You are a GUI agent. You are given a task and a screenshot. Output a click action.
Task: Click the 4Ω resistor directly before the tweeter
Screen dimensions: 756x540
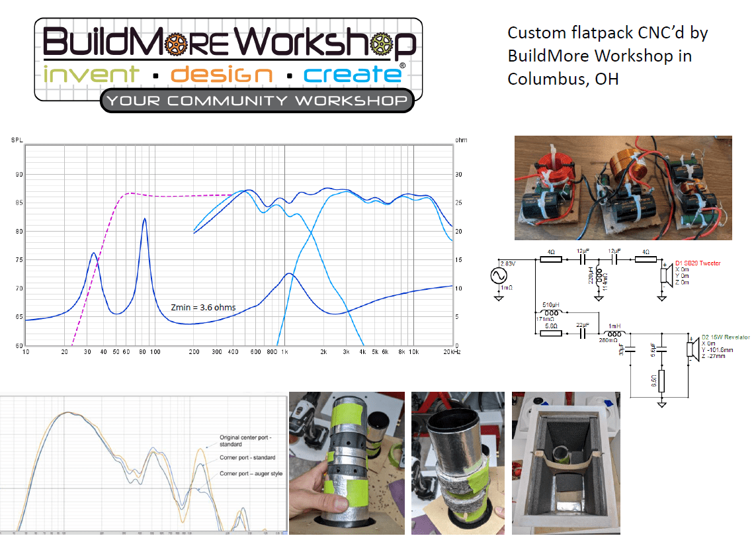point(646,259)
